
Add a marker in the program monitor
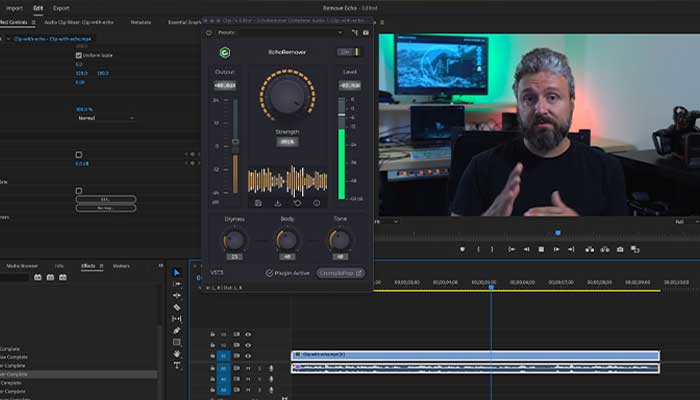462,249
